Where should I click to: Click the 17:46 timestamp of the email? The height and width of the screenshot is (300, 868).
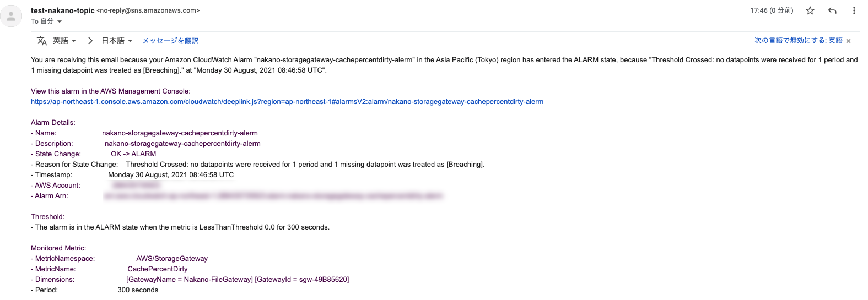(x=772, y=10)
